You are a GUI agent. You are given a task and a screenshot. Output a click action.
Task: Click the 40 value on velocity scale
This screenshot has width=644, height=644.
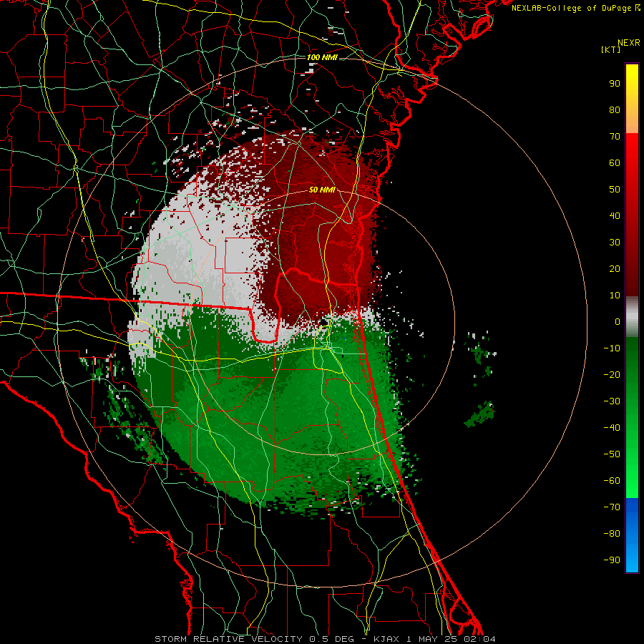pos(615,216)
